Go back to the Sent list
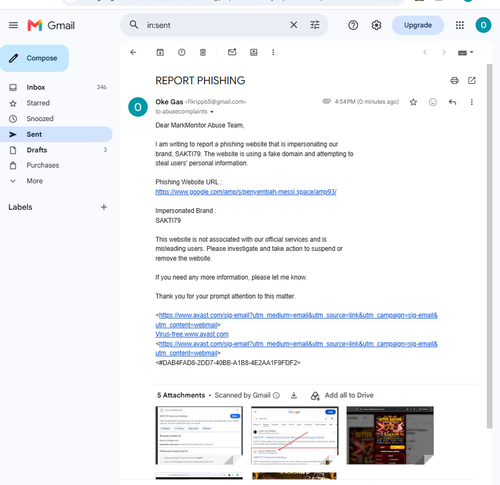The height and width of the screenshot is (485, 500). (133, 52)
